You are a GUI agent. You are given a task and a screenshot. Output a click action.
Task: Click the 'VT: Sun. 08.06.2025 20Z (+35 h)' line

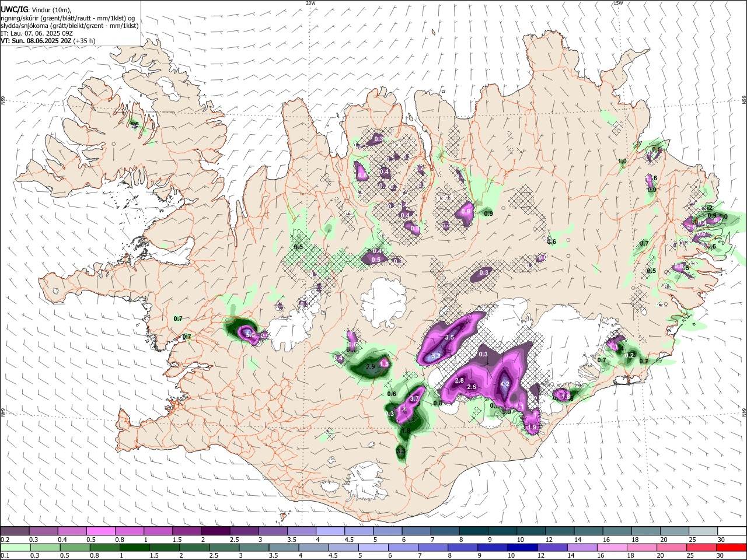point(48,41)
